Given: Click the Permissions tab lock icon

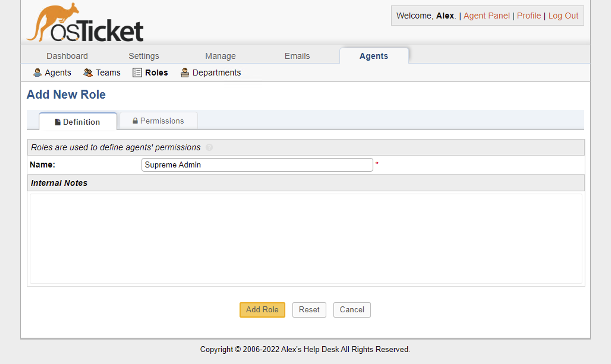Looking at the screenshot, I should tap(135, 121).
